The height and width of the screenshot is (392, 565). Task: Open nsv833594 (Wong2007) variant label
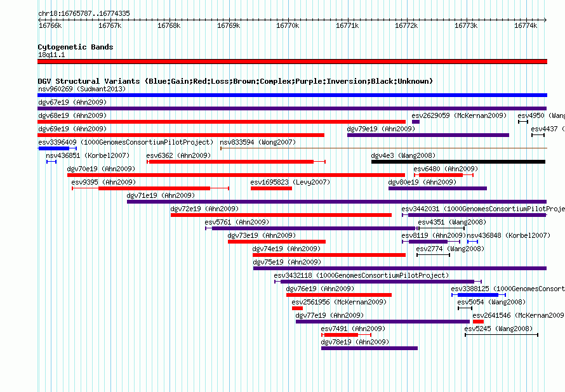point(258,142)
